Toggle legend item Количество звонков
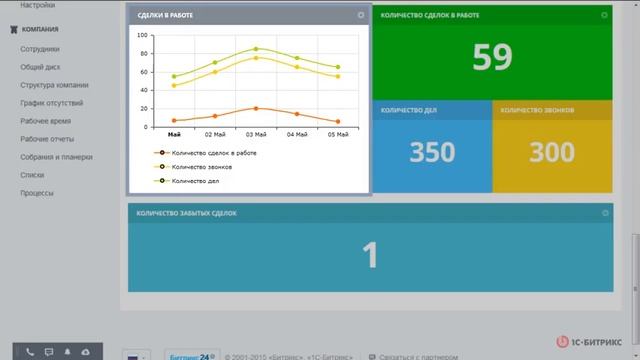The image size is (640, 360). tap(193, 167)
